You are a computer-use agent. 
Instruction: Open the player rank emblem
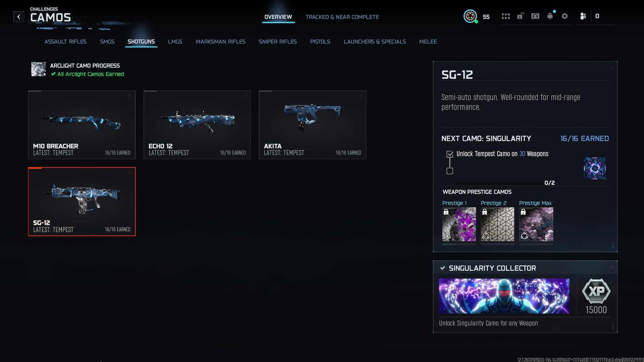click(x=470, y=16)
